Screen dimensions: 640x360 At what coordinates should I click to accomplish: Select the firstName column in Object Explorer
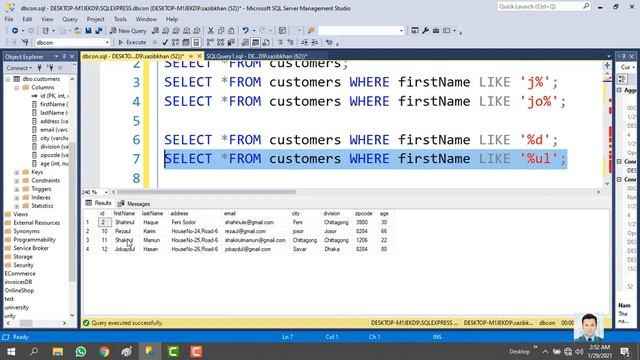[50, 104]
